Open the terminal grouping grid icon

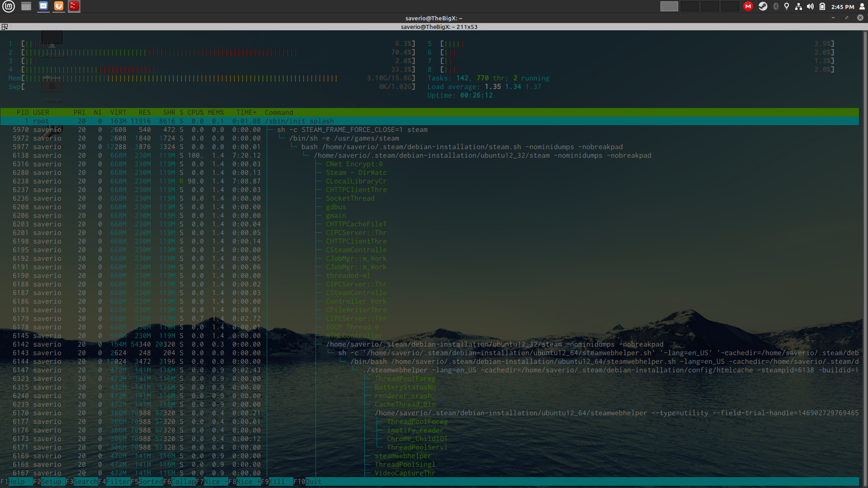pyautogui.click(x=5, y=27)
